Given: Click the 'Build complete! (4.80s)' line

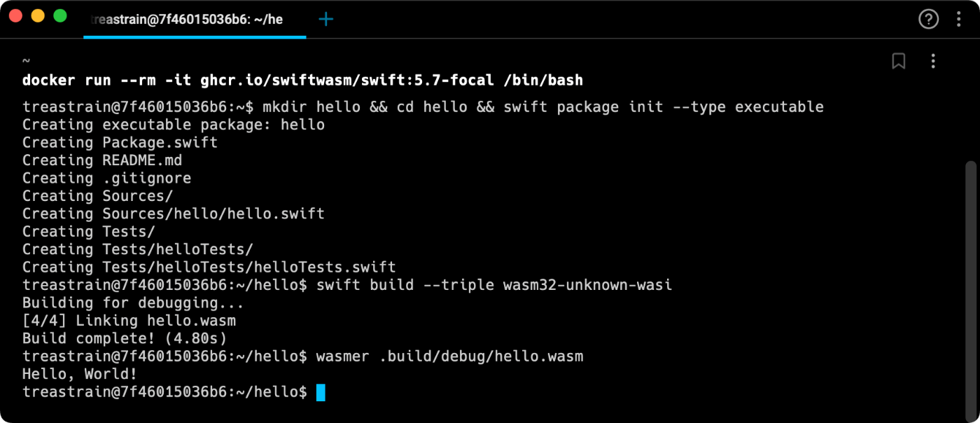Looking at the screenshot, I should coord(125,339).
